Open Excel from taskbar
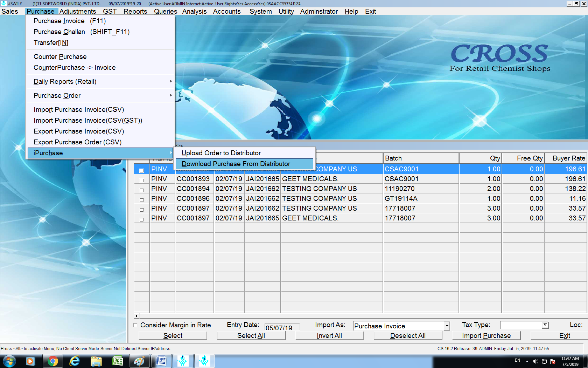This screenshot has height=368, width=588. point(118,361)
